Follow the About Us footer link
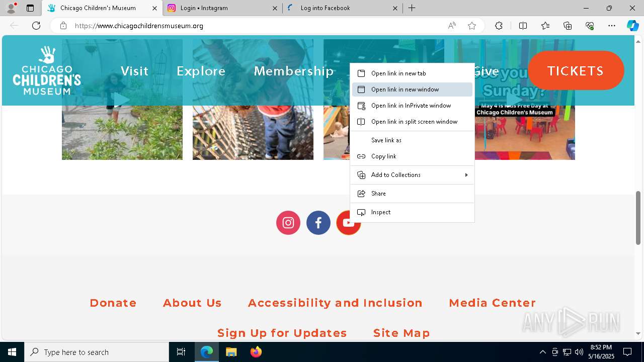The width and height of the screenshot is (644, 362). (x=192, y=303)
